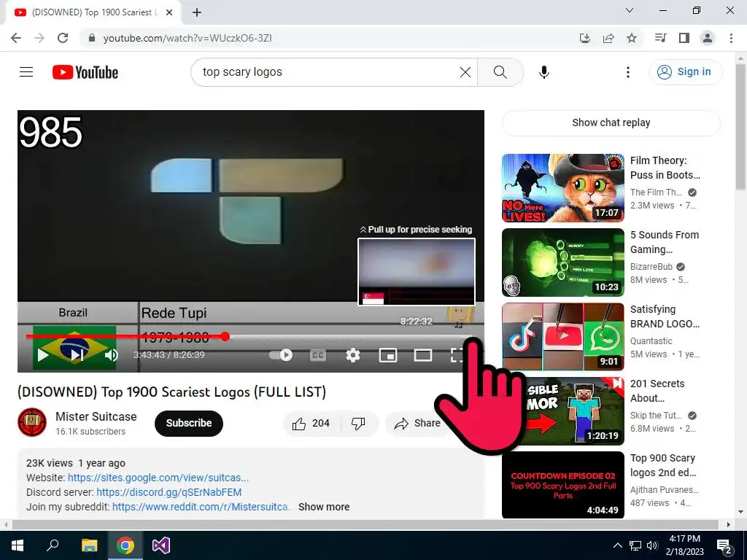Toggle autoplay switch in player
This screenshot has height=560, width=747.
point(281,355)
